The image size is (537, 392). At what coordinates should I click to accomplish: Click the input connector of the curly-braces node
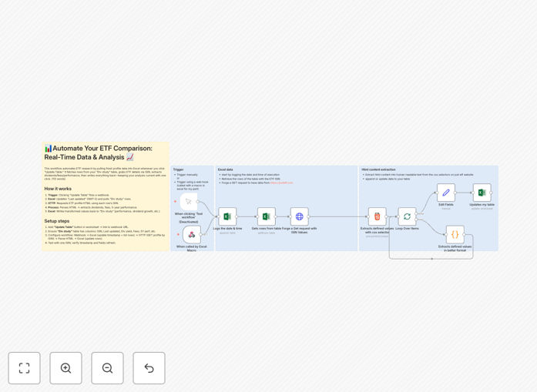coord(445,235)
